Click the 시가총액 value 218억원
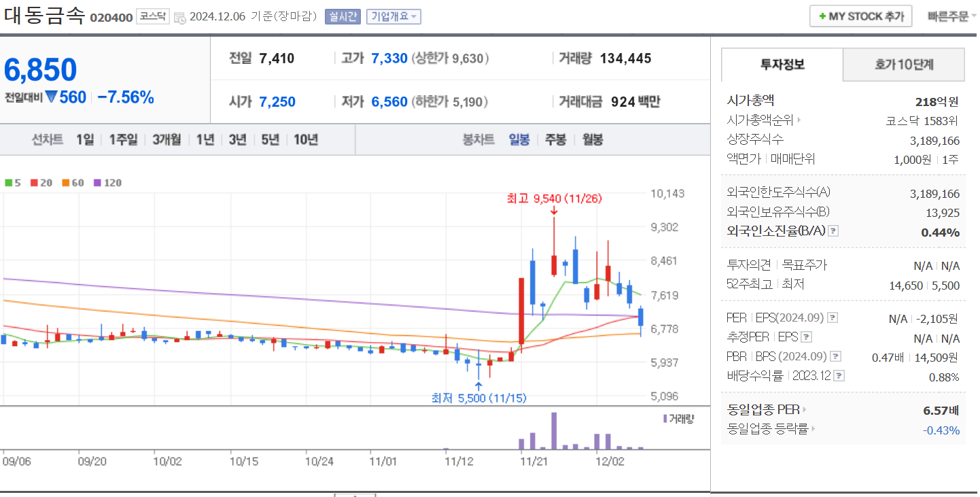 click(x=937, y=102)
